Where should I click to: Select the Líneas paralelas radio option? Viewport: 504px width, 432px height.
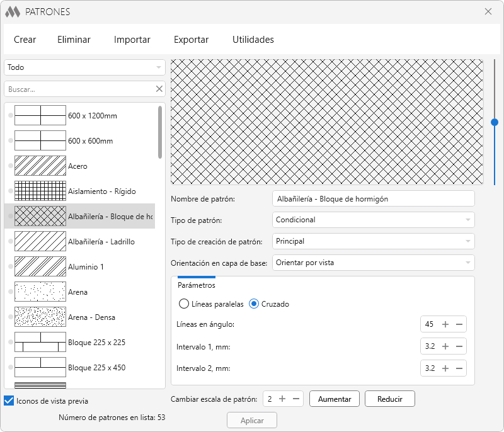[x=184, y=304]
